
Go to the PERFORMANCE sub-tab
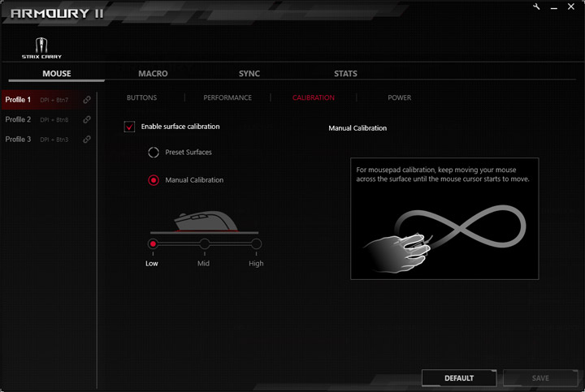(x=227, y=97)
